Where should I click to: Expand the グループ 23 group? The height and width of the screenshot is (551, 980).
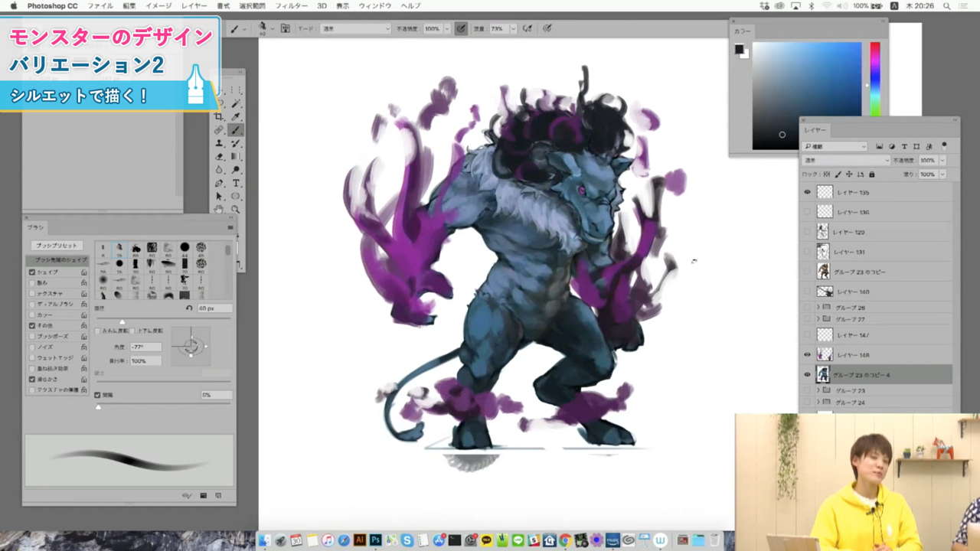[x=818, y=390]
